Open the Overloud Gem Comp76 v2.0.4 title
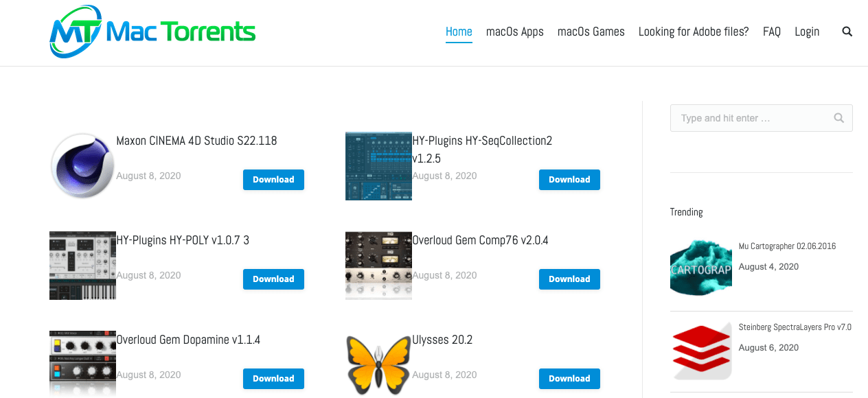This screenshot has height=398, width=868. pyautogui.click(x=480, y=240)
